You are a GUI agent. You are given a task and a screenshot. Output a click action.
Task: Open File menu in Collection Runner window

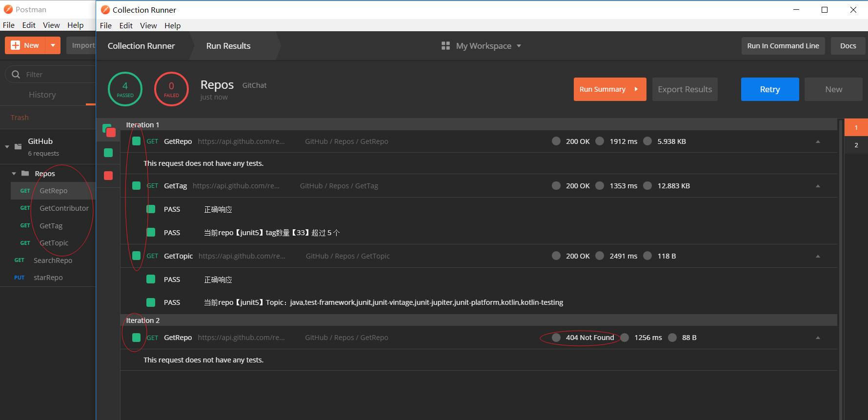(106, 25)
